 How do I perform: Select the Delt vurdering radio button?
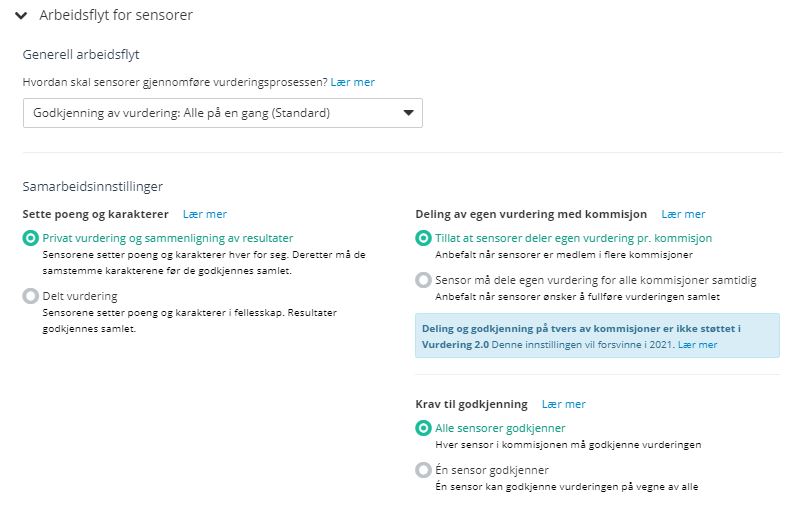(31, 296)
